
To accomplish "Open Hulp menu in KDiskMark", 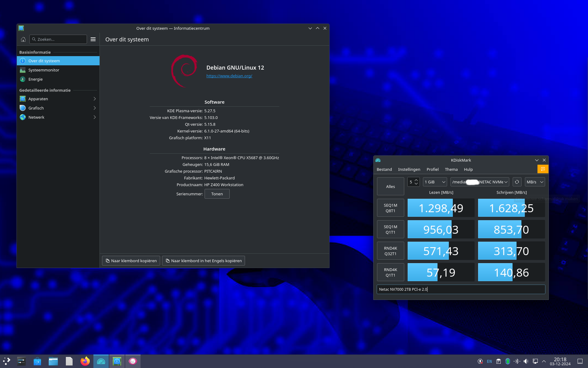I will pos(468,169).
